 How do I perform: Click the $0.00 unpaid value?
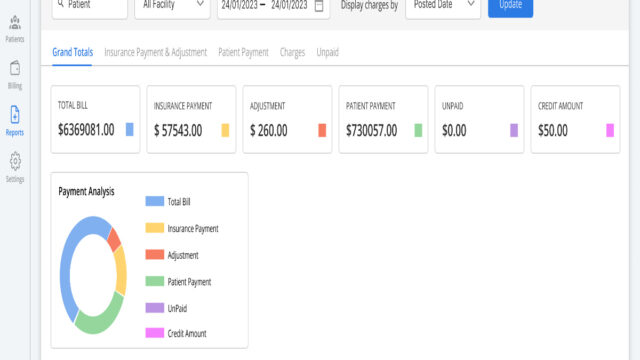click(x=454, y=131)
